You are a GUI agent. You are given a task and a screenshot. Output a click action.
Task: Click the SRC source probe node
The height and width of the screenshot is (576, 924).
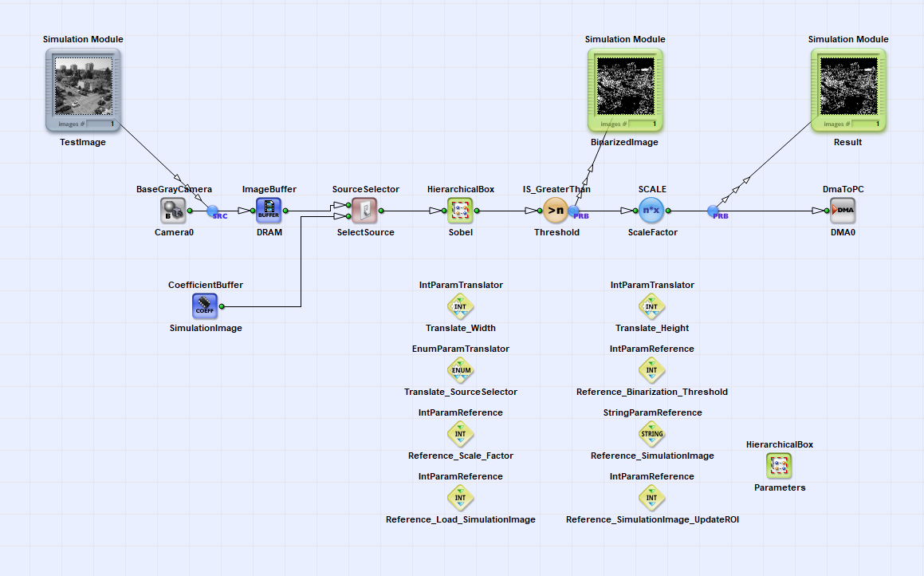tap(213, 211)
